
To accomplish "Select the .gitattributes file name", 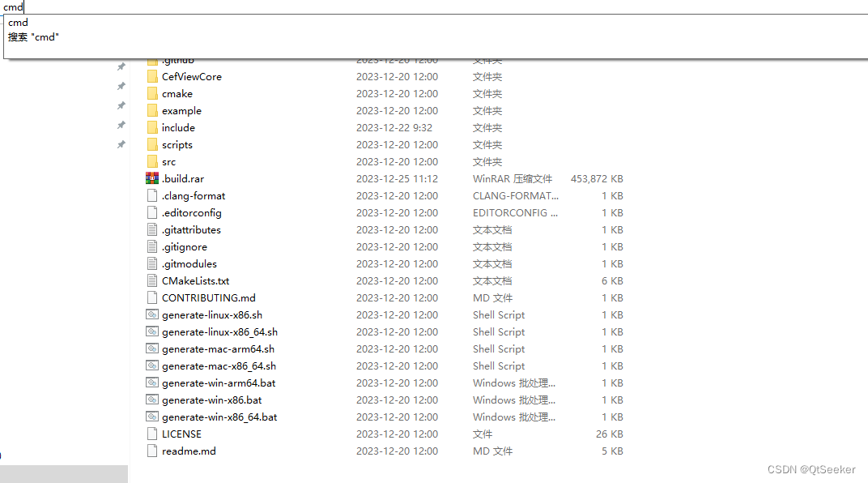I will coord(191,230).
